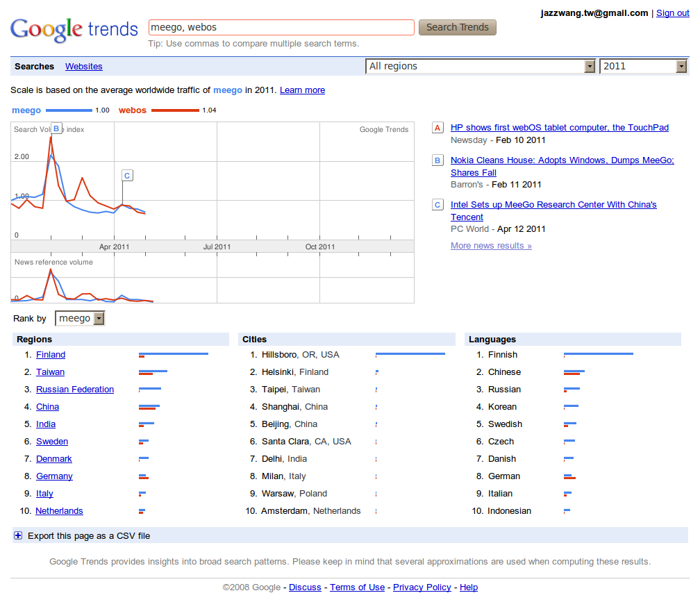This screenshot has height=609, width=700.
Task: Click 'Shanghai, China' city entry
Action: pyautogui.click(x=294, y=407)
